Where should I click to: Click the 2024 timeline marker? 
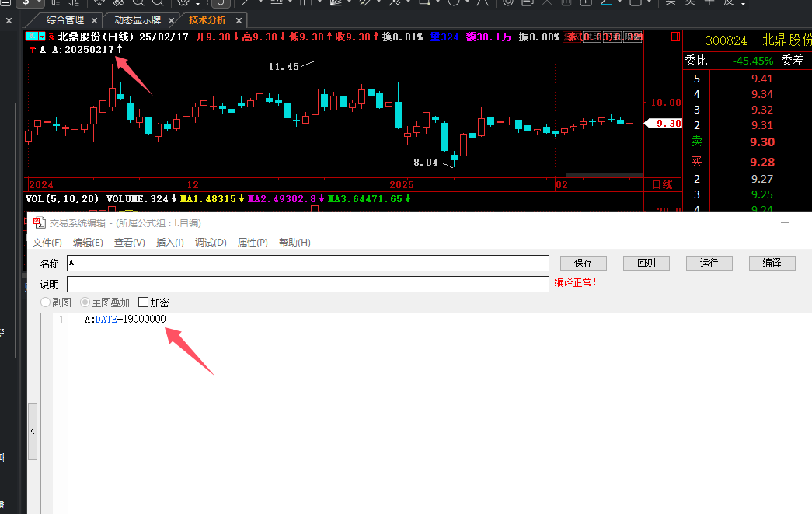41,185
